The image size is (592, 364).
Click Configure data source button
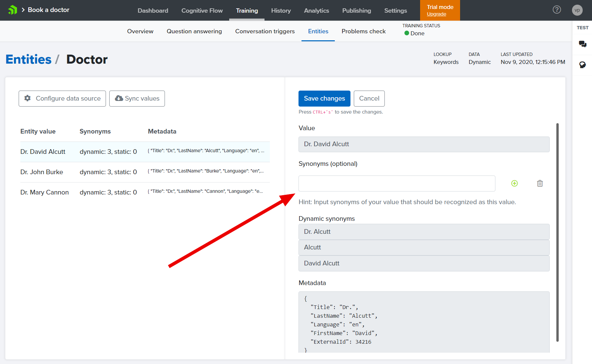tap(62, 99)
